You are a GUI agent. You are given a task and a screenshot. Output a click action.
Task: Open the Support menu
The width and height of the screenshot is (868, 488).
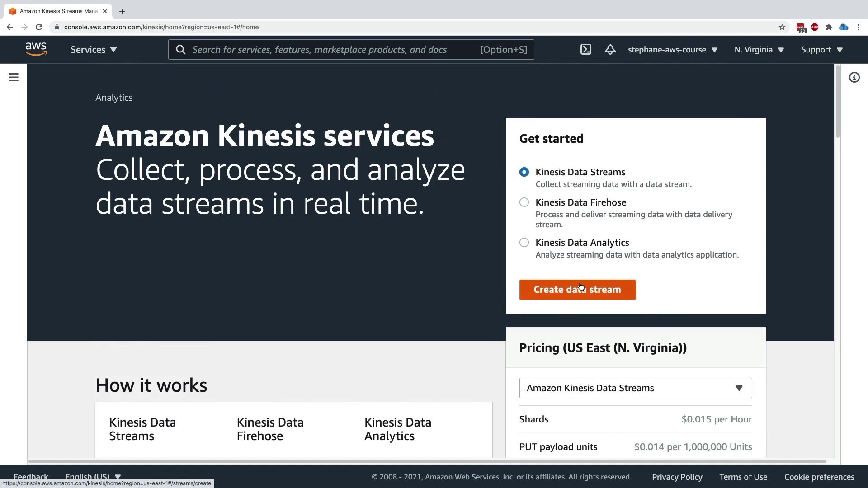pyautogui.click(x=821, y=50)
